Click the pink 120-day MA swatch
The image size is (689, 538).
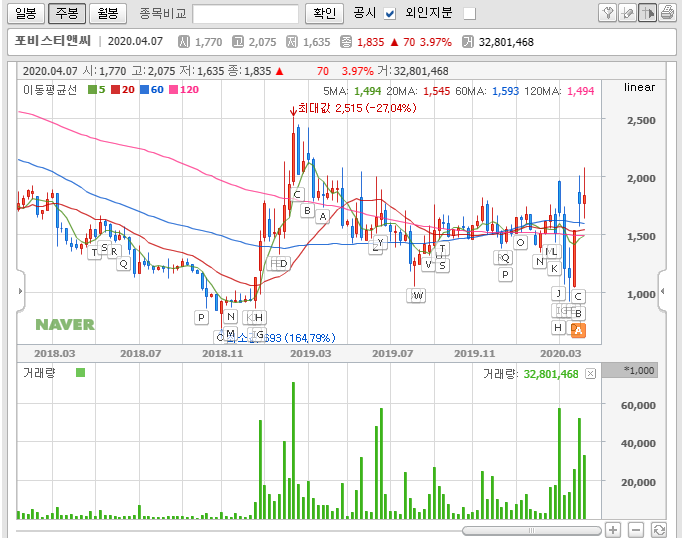pos(174,90)
